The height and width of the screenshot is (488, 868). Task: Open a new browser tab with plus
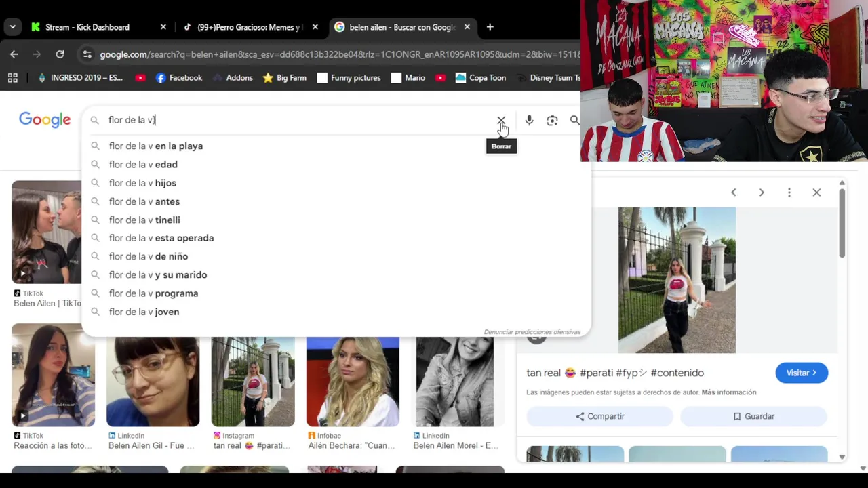click(x=490, y=27)
